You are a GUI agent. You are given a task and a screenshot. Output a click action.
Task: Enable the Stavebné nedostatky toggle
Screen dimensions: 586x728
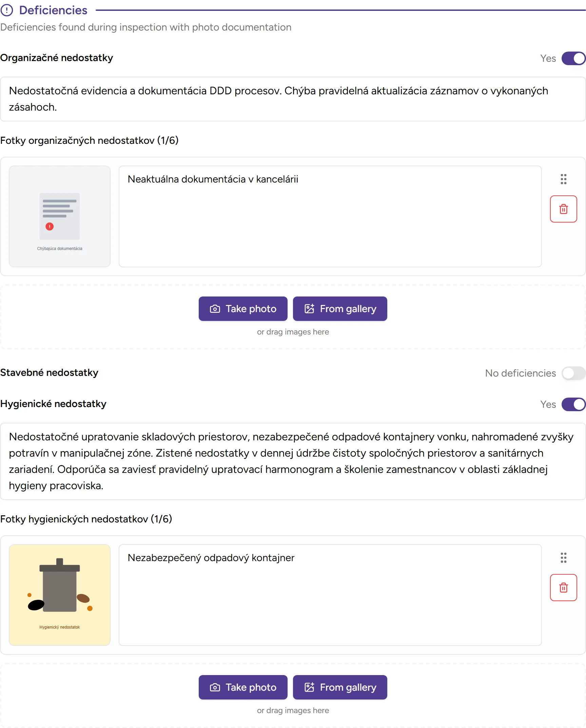pyautogui.click(x=573, y=373)
